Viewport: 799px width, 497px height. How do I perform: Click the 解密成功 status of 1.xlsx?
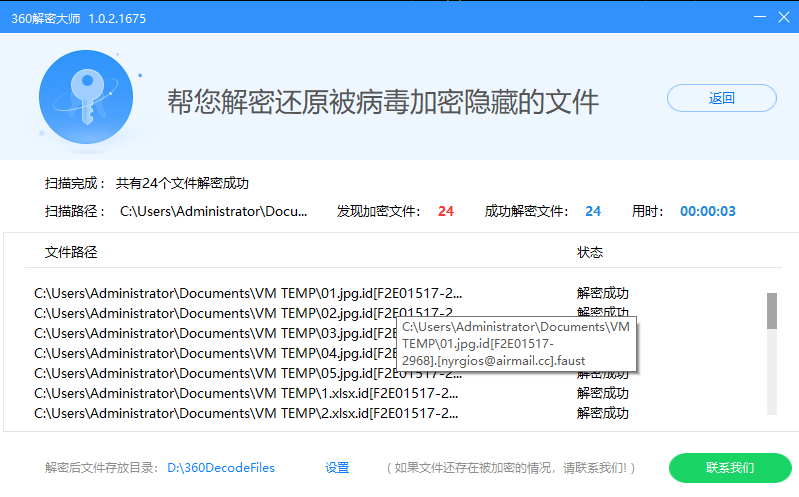603,393
